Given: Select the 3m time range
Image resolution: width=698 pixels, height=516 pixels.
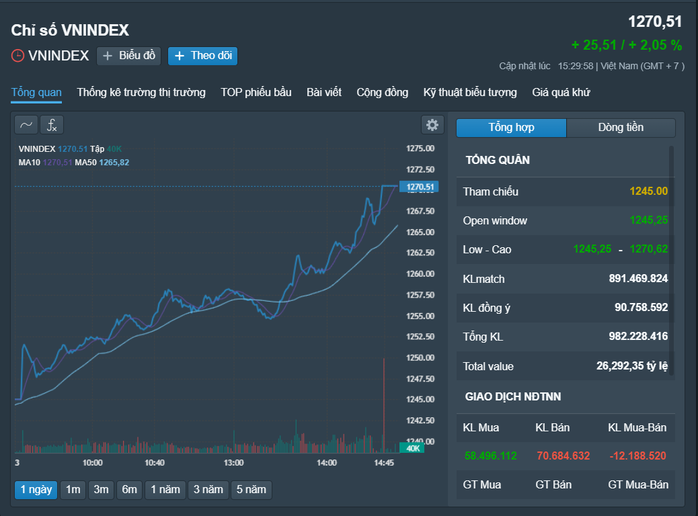Looking at the screenshot, I should pyautogui.click(x=101, y=490).
